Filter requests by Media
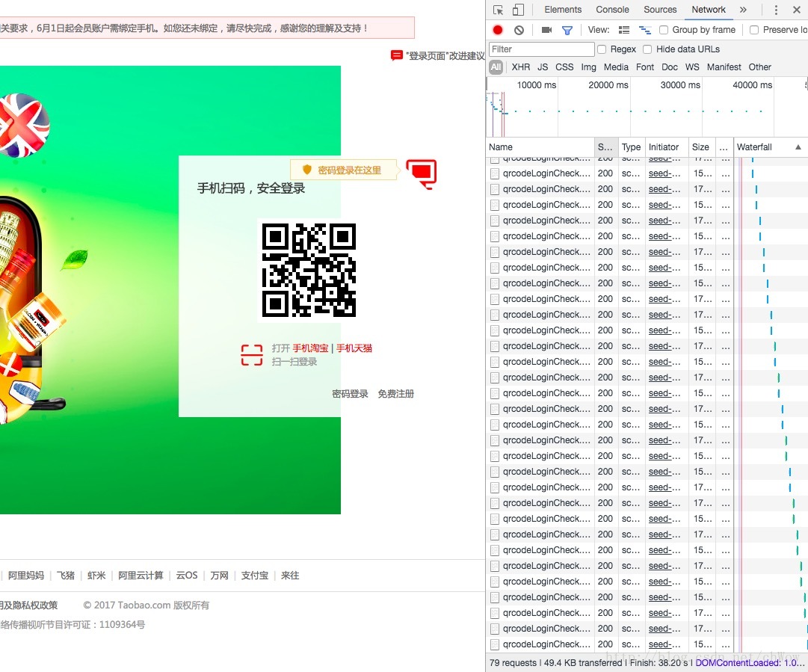Screen dimensions: 808x672 coord(616,67)
